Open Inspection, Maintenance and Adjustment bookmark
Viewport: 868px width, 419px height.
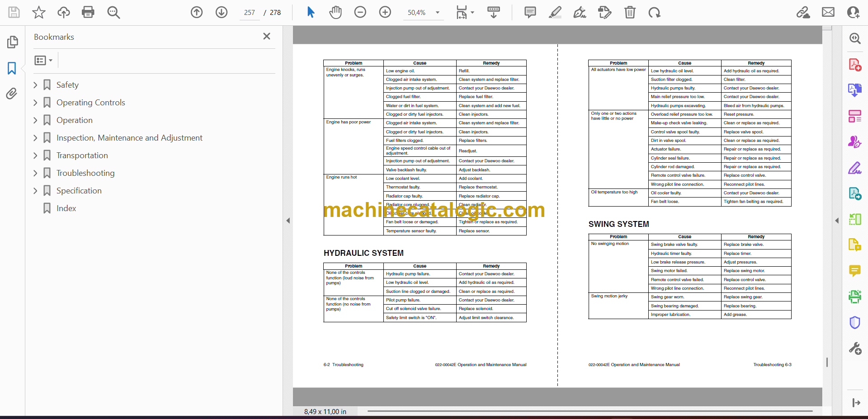pyautogui.click(x=129, y=138)
